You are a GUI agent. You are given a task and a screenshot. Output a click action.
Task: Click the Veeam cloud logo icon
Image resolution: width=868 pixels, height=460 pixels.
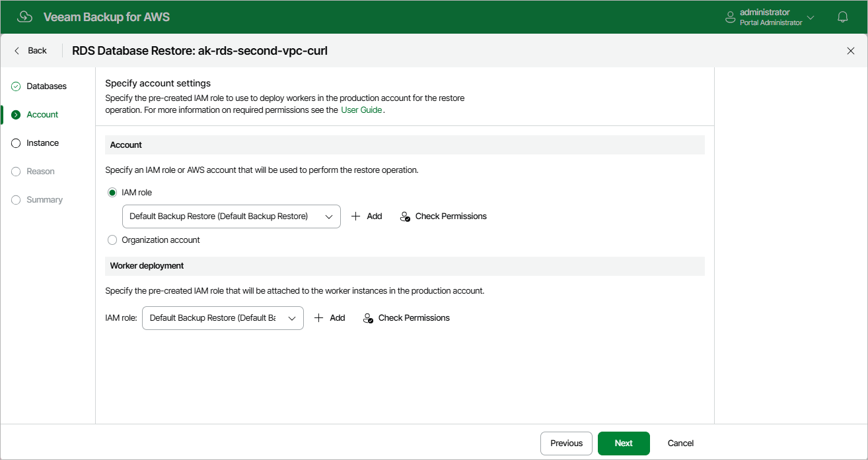point(24,17)
